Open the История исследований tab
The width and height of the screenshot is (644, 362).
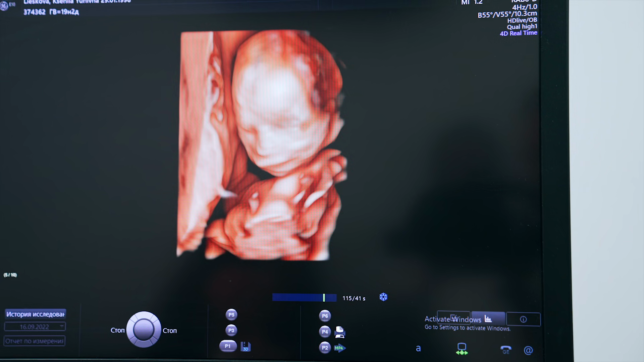(36, 314)
